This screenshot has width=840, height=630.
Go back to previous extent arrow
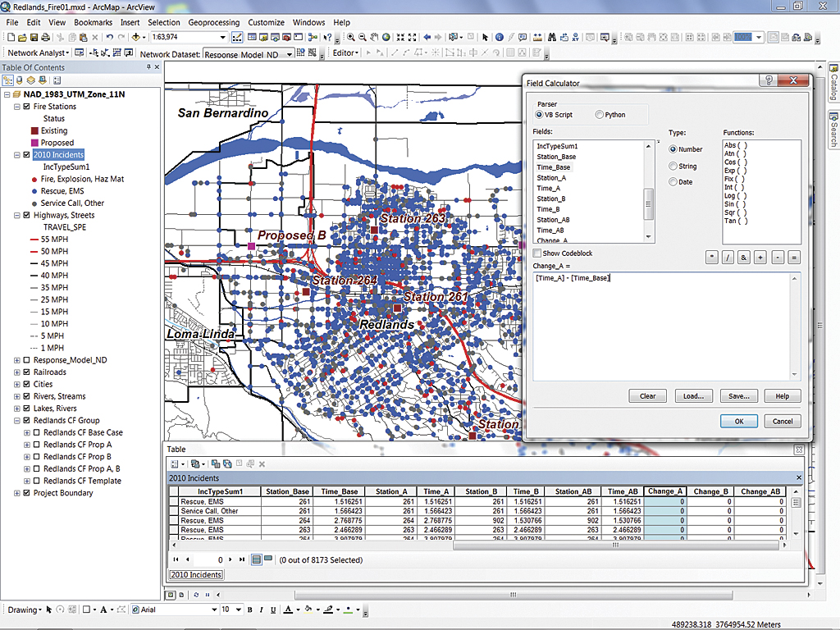[427, 37]
